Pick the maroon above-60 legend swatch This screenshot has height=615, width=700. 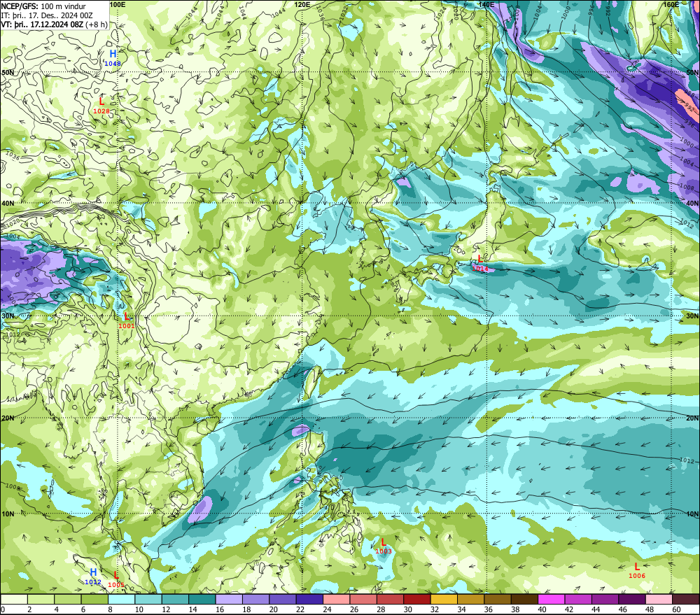click(686, 599)
